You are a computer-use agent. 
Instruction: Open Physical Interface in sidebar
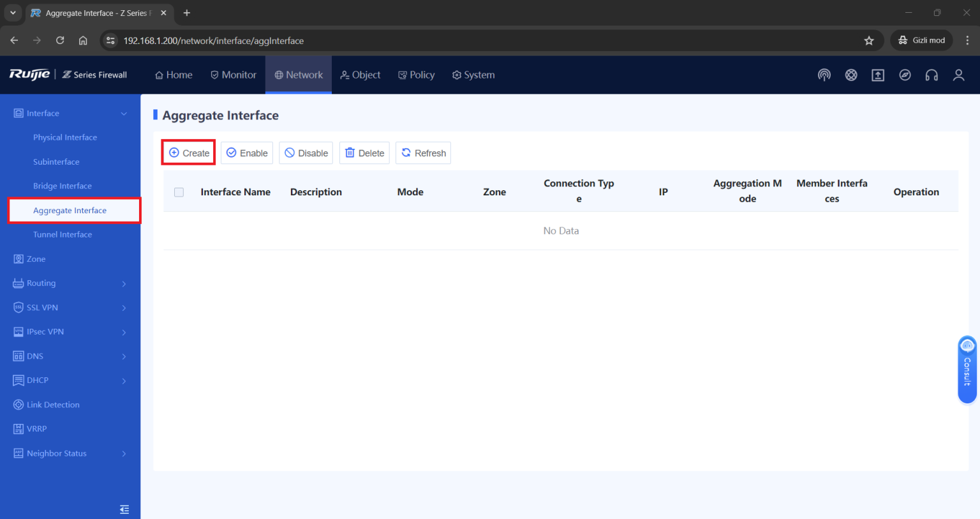coord(65,138)
